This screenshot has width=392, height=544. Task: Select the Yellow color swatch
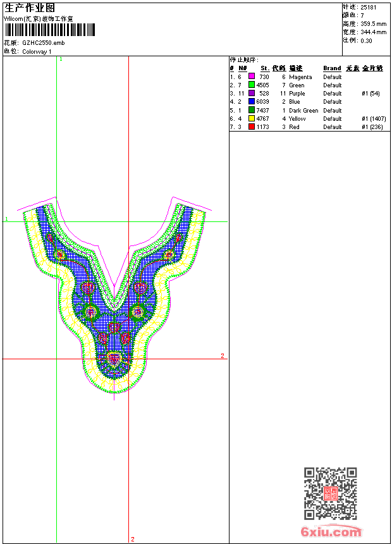pyautogui.click(x=252, y=118)
